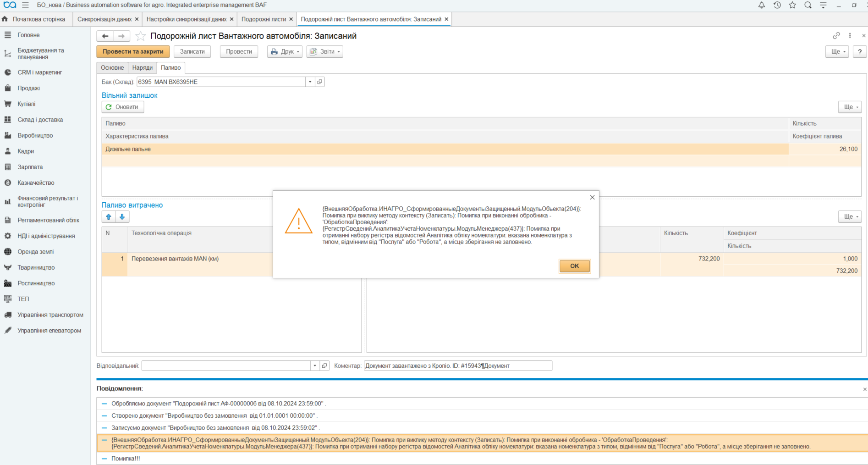The height and width of the screenshot is (465, 868).
Task: Move row up with blue arrow
Action: [109, 216]
